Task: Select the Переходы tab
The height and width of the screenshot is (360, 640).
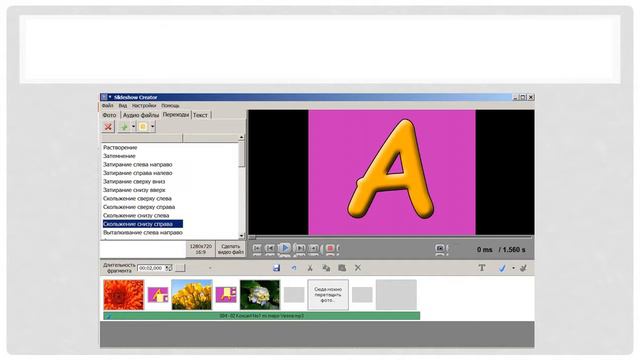Action: [176, 115]
